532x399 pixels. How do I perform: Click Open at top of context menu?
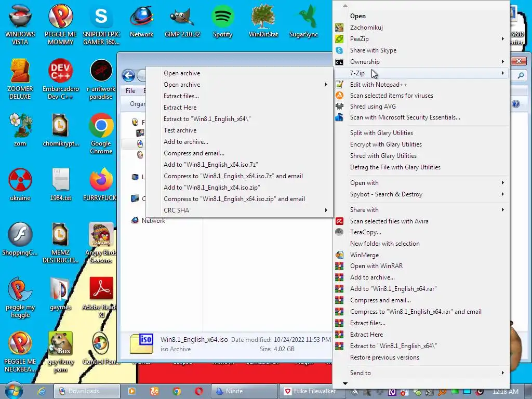[358, 16]
